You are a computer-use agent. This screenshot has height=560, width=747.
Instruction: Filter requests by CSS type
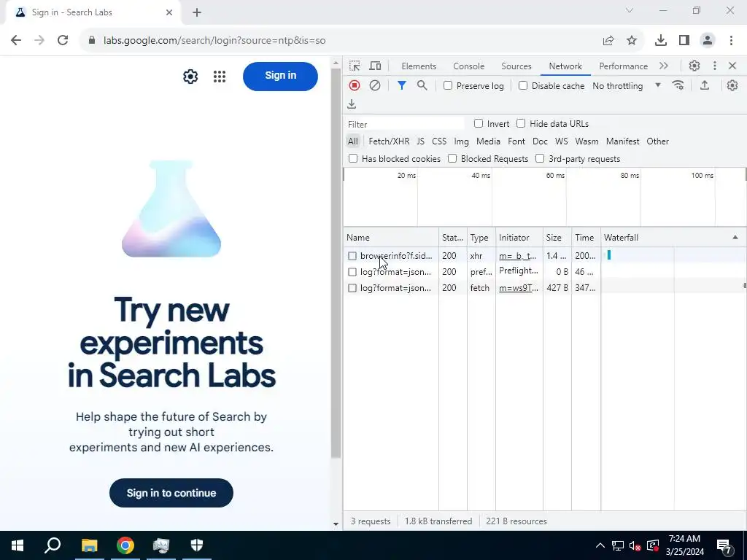click(x=439, y=141)
